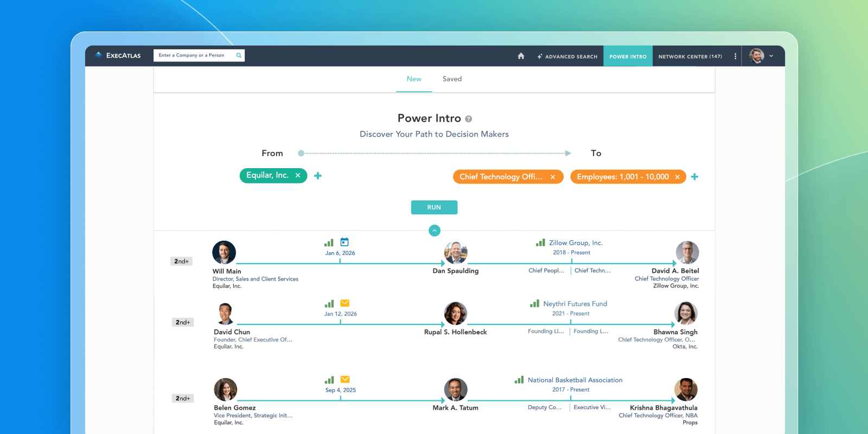Open Zillow Group, Inc. company link
Viewport: 868px width, 434px height.
(576, 243)
